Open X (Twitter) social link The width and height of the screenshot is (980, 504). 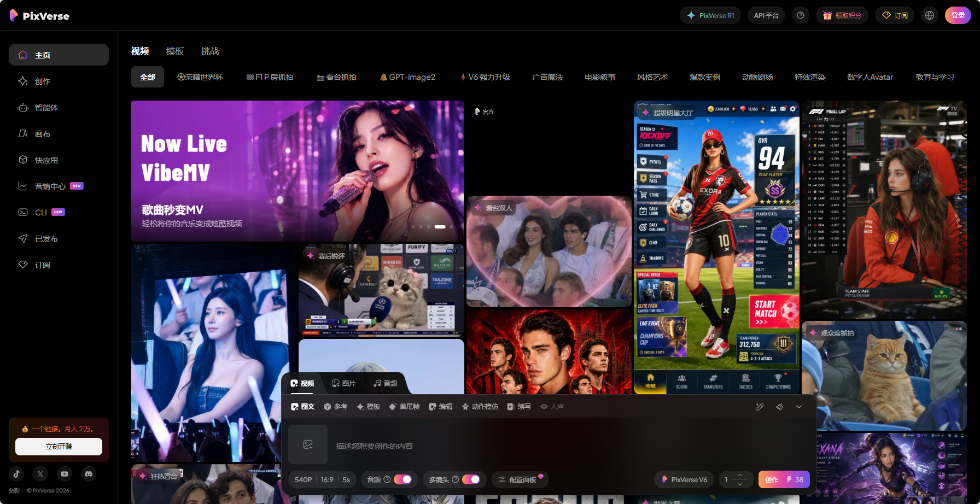pyautogui.click(x=40, y=474)
